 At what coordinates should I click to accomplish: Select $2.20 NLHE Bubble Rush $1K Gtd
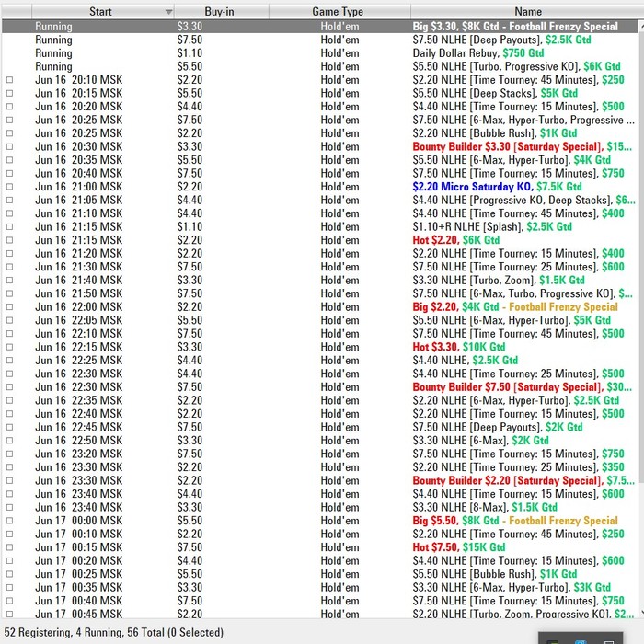[320, 133]
